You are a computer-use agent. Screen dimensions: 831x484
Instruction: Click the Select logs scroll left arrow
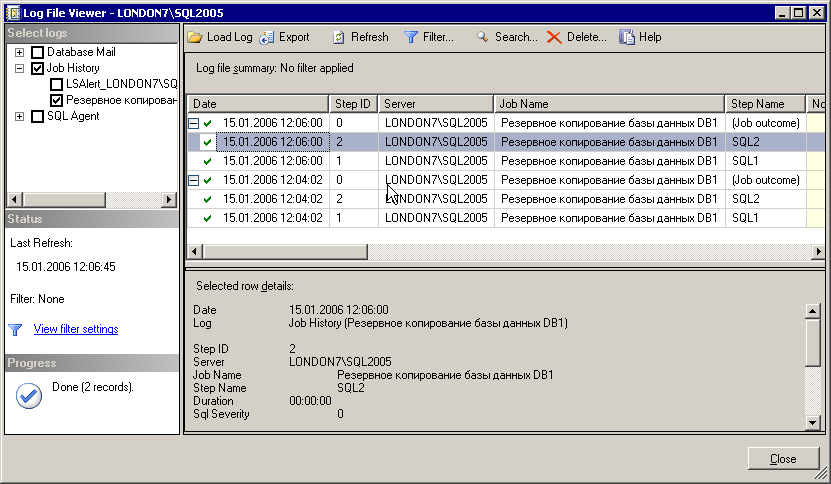coord(14,200)
